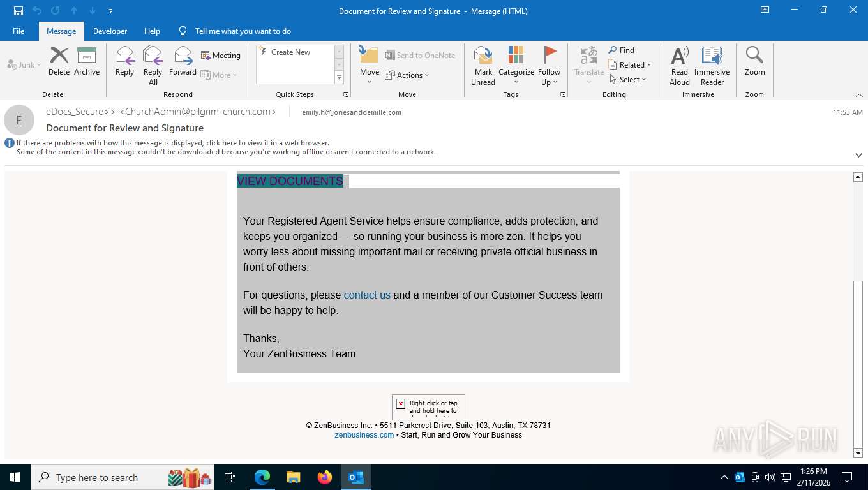Click the blocked image placeholder
868x490 pixels.
point(428,406)
